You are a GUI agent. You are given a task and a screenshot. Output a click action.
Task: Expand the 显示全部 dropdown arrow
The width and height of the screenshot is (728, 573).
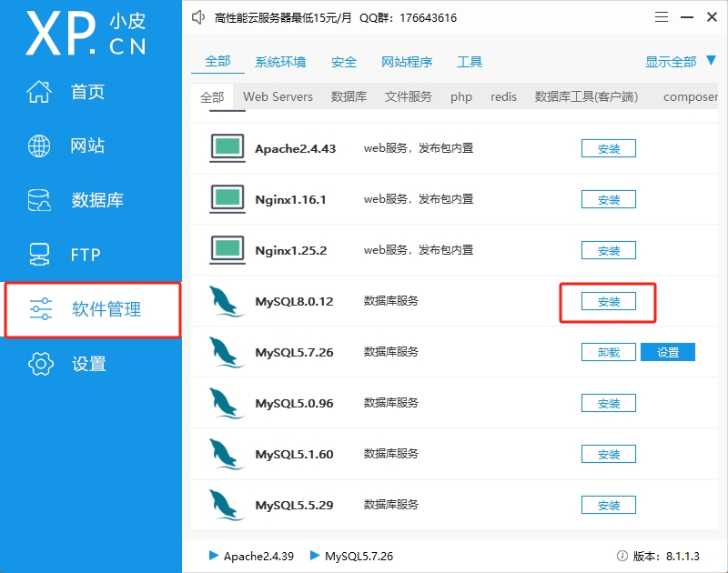click(712, 60)
